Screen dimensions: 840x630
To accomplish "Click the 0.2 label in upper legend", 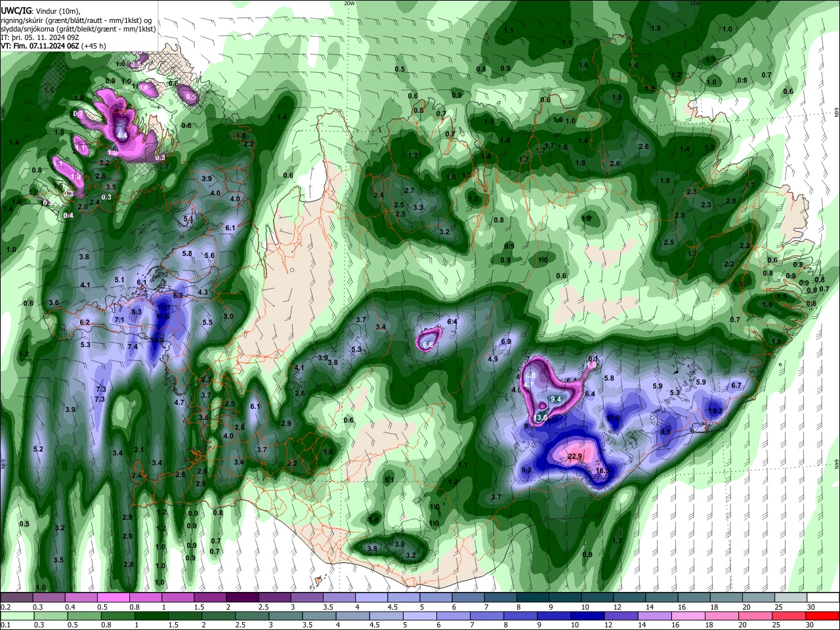I will pyautogui.click(x=5, y=607).
